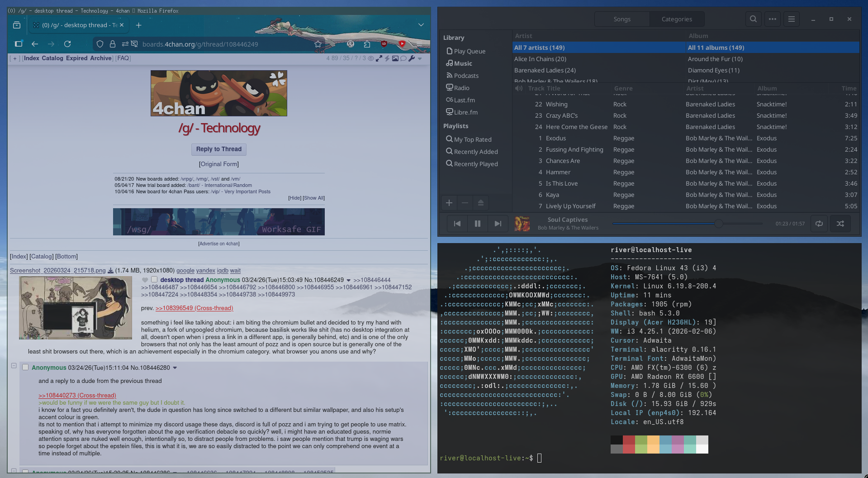Click the expand-images arrows icon in 4chan header
This screenshot has height=478, width=868.
[x=379, y=58]
